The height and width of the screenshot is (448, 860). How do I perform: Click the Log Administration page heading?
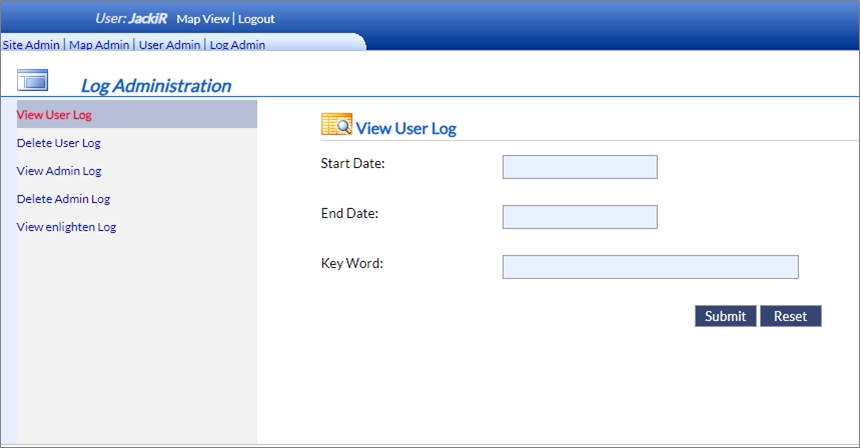tap(155, 86)
